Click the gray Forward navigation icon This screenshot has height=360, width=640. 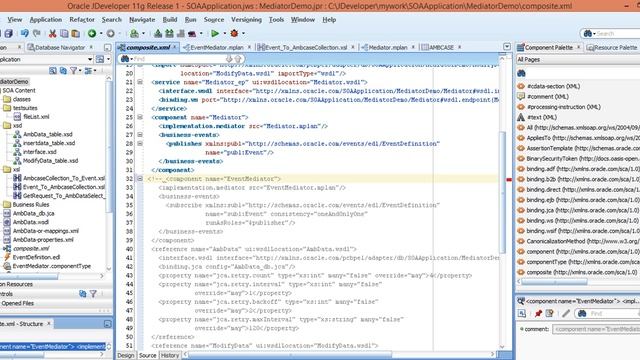pos(110,33)
